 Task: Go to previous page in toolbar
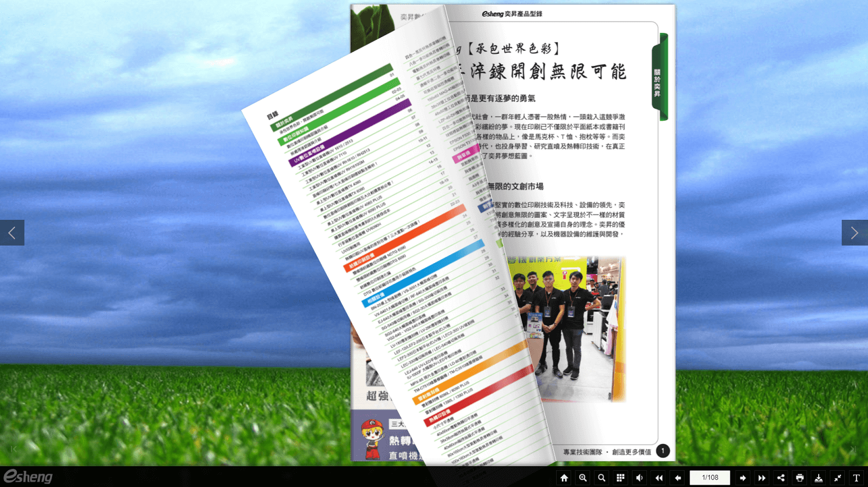[x=678, y=478]
